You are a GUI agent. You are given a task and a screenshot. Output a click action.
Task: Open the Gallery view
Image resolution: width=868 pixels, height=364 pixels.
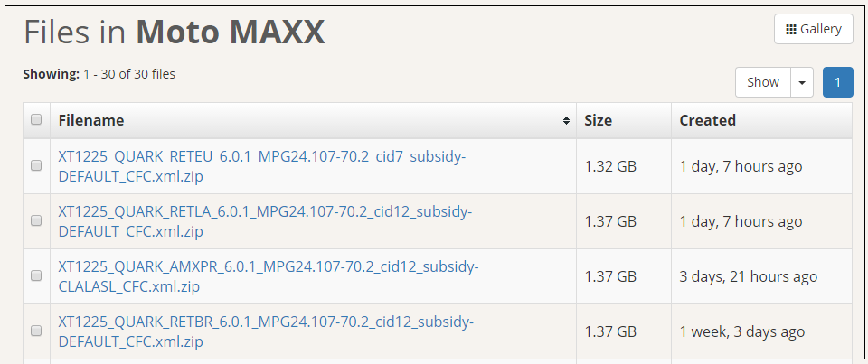pyautogui.click(x=813, y=29)
